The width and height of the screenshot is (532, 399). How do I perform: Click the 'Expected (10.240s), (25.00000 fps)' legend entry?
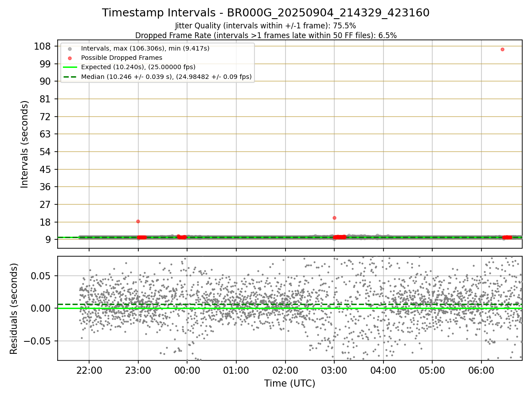coord(138,67)
